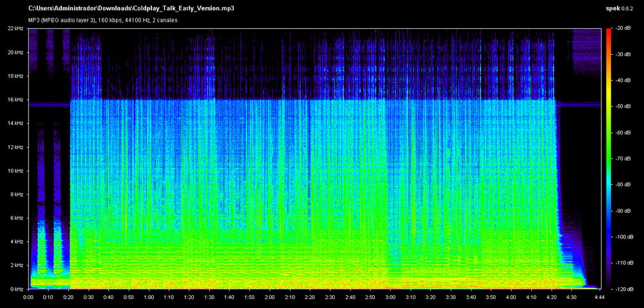Click the 2:40 time axis label
Screen dimensions: 644x308
351,296
